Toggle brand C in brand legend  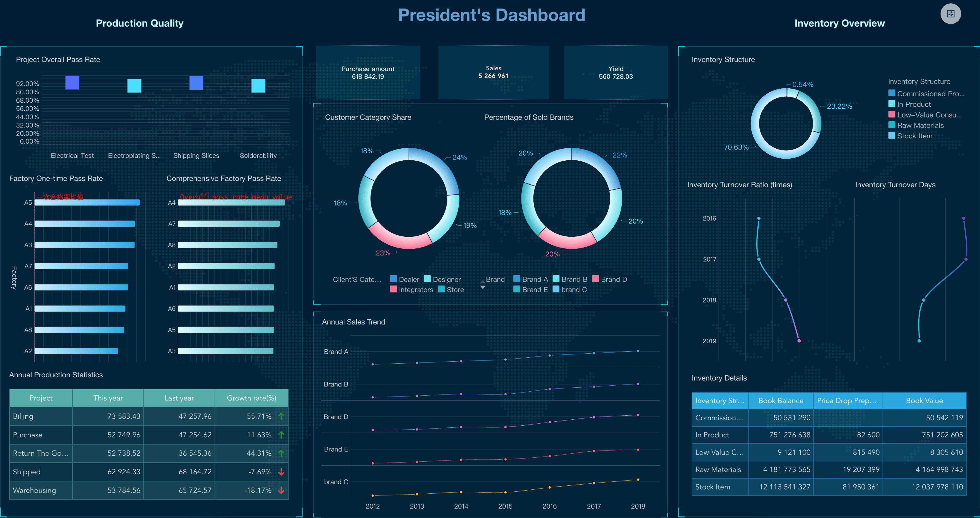click(x=570, y=290)
